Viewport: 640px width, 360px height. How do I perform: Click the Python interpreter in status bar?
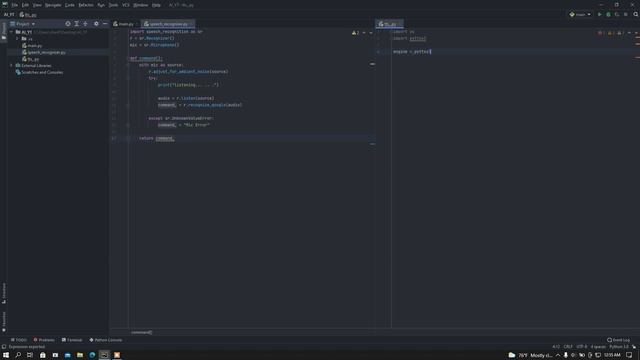[619, 347]
